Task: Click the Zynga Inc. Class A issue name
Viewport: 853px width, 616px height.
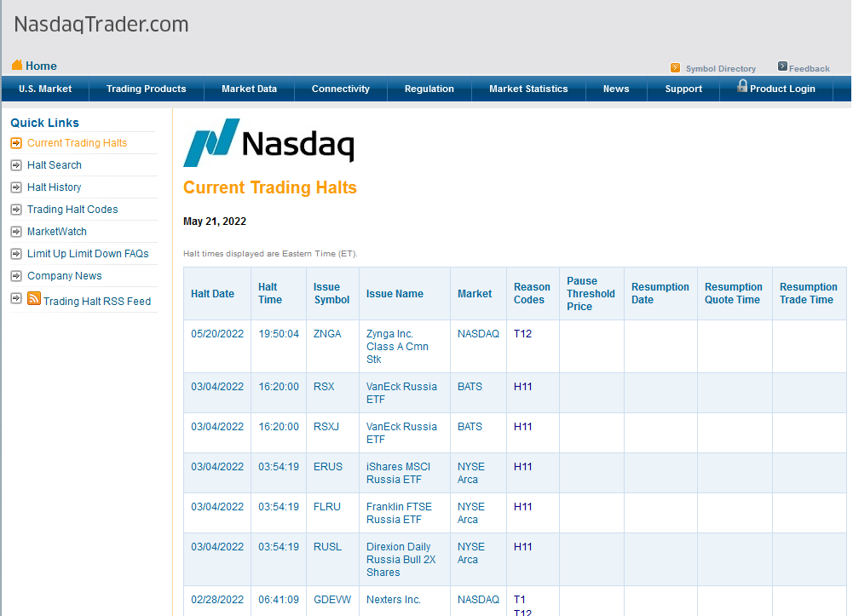Action: 397,346
